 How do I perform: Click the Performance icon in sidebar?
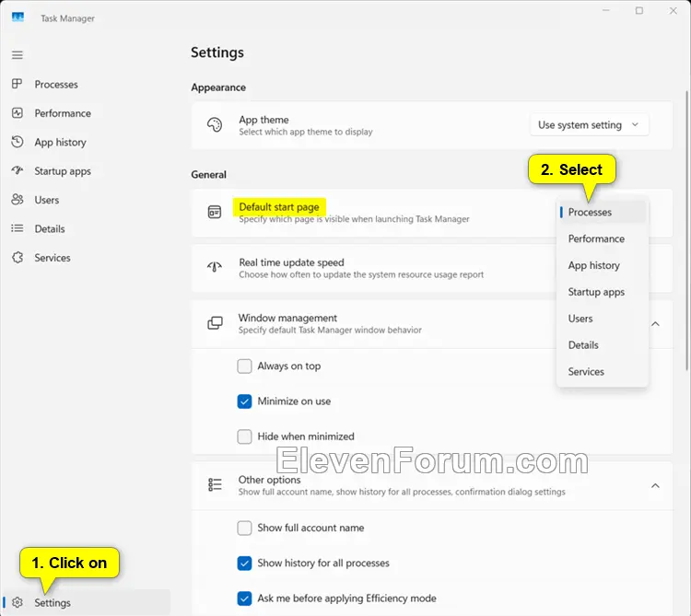(x=18, y=113)
